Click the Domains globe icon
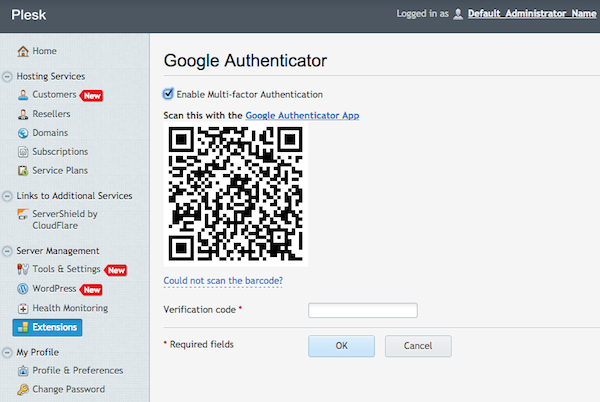The height and width of the screenshot is (402, 600). coord(23,133)
